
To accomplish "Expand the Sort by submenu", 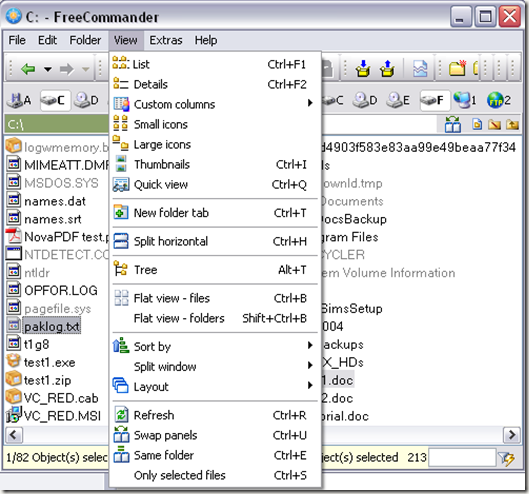I will 215,347.
